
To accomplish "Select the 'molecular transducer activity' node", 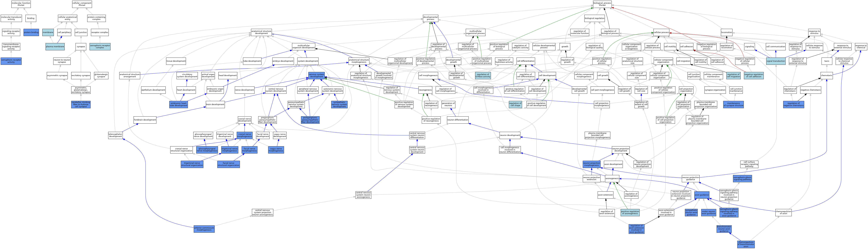I will pos(11,18).
